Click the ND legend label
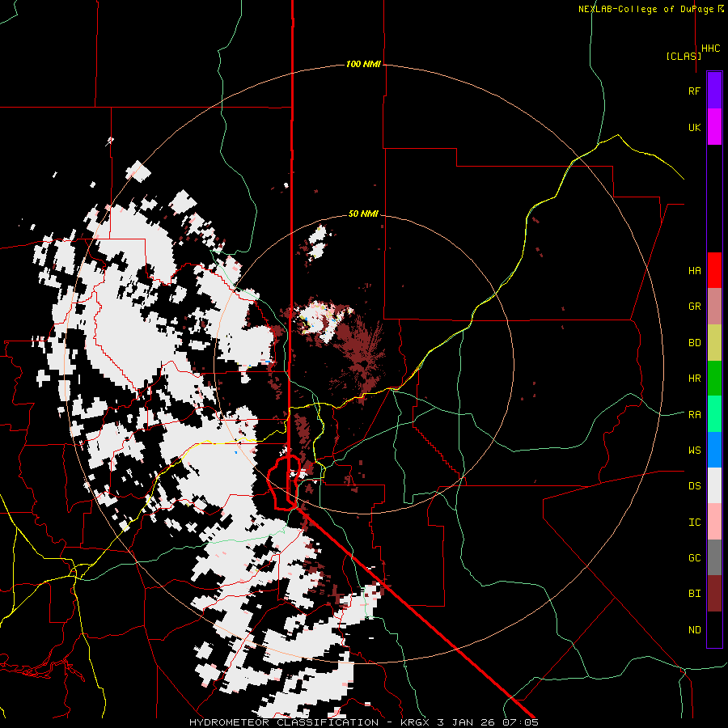Screen dimensions: 728x728 pyautogui.click(x=694, y=629)
